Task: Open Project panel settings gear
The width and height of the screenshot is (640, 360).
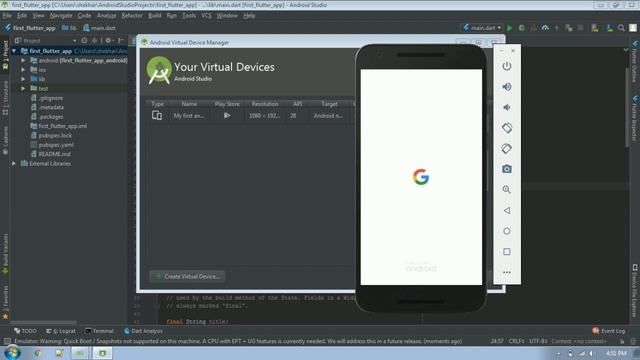Action: [x=108, y=40]
